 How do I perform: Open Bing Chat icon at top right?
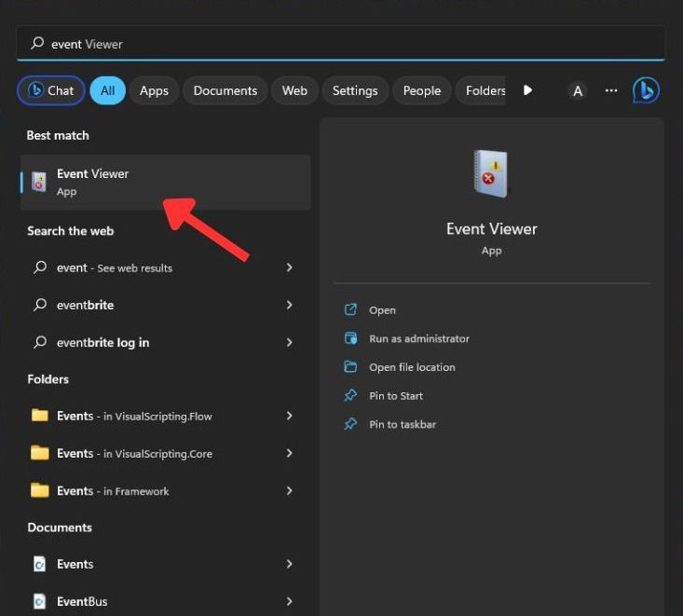click(646, 90)
